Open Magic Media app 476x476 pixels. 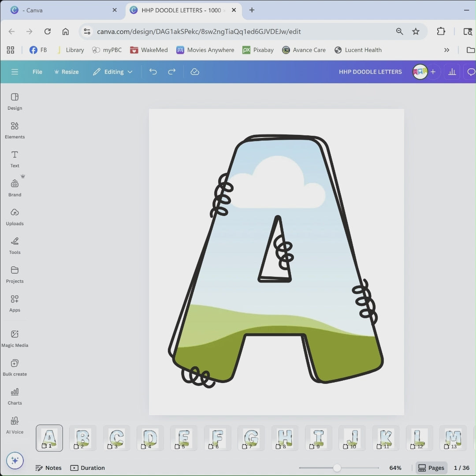click(15, 338)
